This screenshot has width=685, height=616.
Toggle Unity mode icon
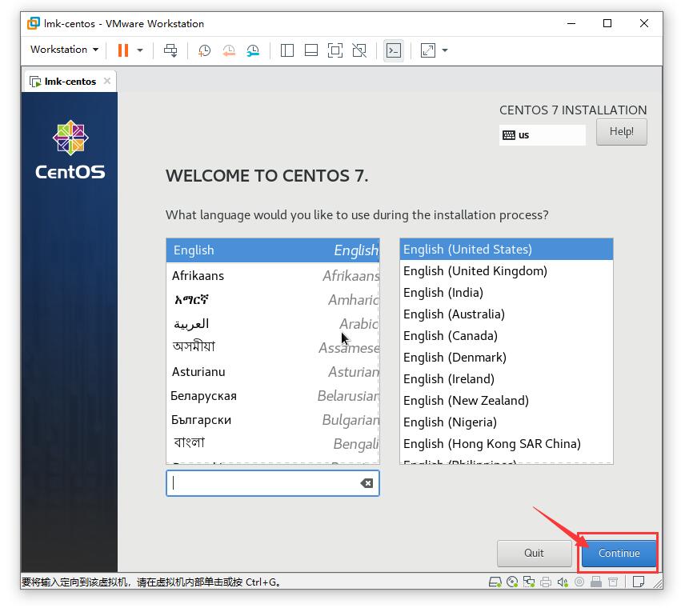(x=359, y=50)
